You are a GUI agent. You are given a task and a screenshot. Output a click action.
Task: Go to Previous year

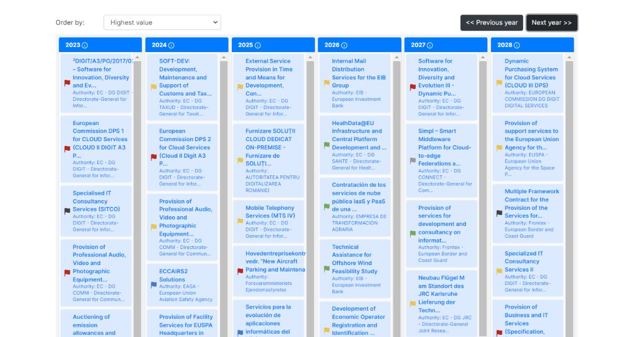(492, 23)
